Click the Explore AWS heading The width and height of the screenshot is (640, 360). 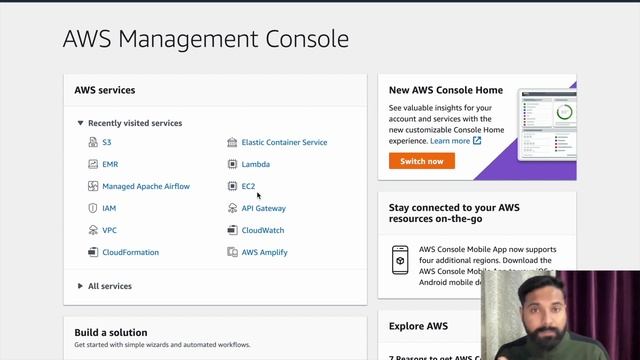tap(418, 326)
